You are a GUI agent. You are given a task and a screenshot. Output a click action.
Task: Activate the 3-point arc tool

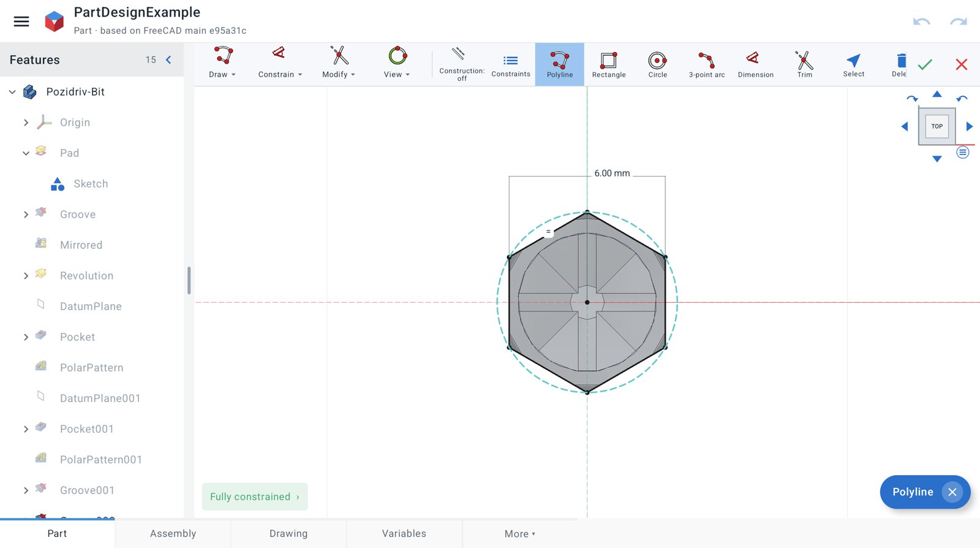(x=706, y=64)
